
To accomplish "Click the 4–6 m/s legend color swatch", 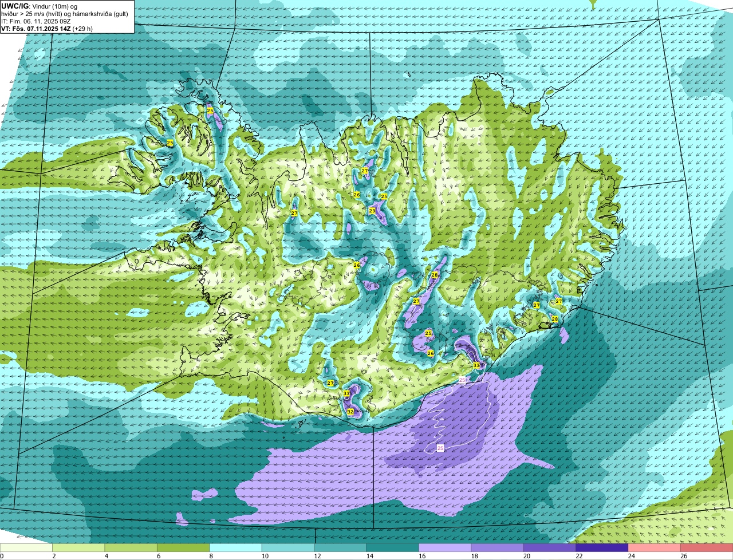I will click(x=131, y=548).
